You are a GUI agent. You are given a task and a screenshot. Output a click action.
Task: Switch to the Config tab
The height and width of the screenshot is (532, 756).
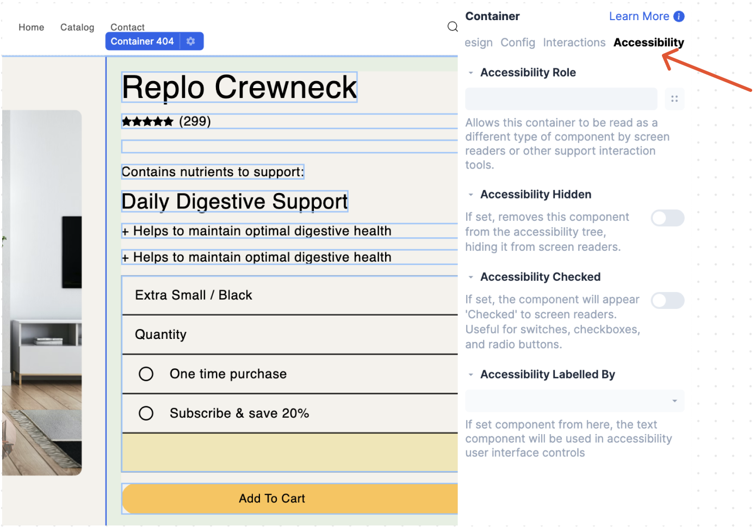[517, 42]
